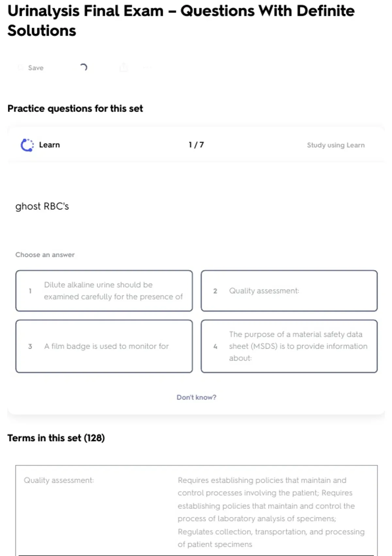Click the Save bookmark button
Image resolution: width=392 pixels, height=556 pixels.
pyautogui.click(x=31, y=68)
